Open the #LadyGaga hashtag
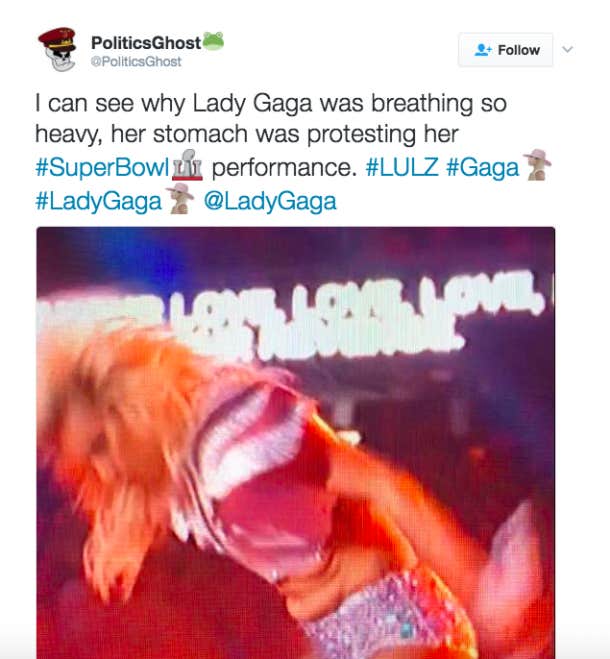Viewport: 610px width, 659px height. [x=99, y=201]
